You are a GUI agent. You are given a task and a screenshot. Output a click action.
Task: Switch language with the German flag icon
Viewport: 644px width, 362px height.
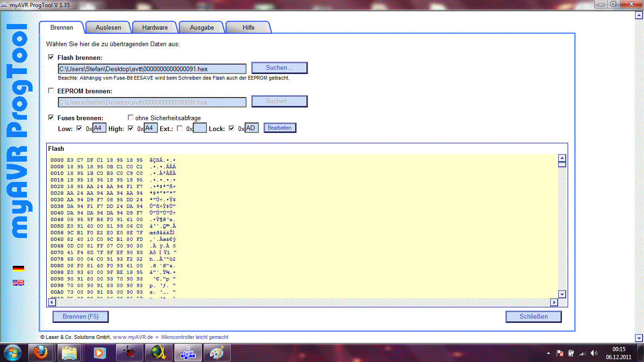click(18, 268)
